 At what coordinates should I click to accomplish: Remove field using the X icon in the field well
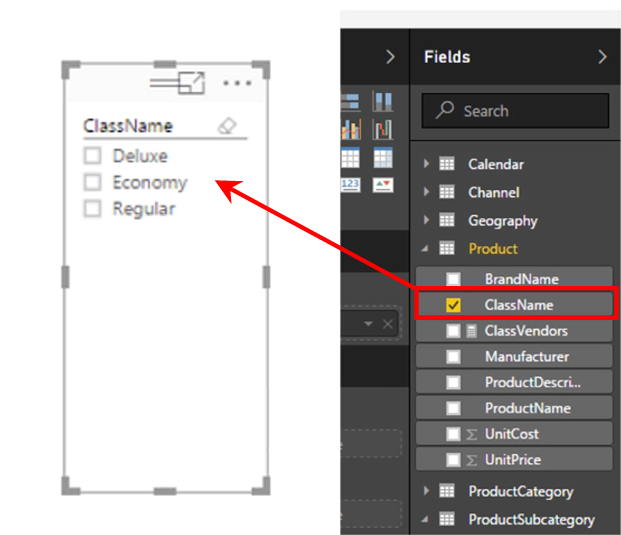[388, 324]
